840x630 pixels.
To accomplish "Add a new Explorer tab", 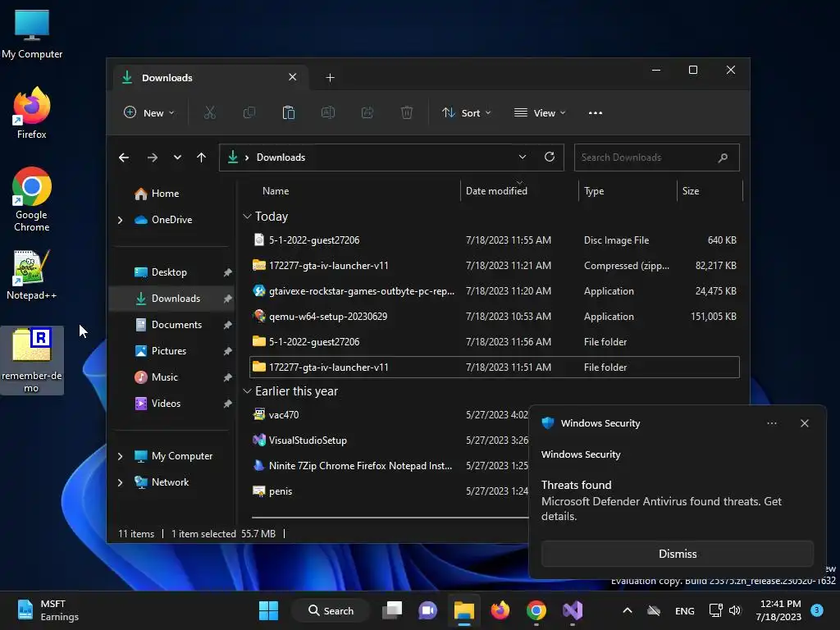I will [330, 78].
